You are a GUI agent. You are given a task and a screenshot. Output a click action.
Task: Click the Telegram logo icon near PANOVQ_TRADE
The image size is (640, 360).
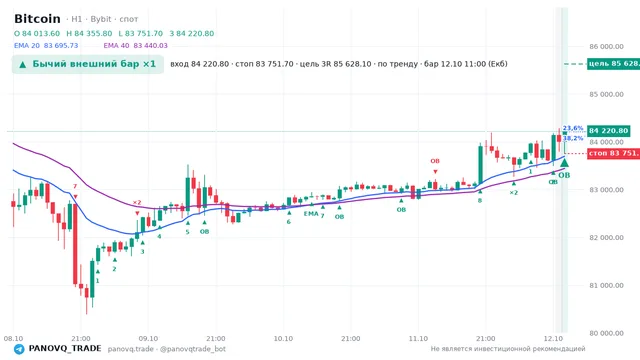pyautogui.click(x=19, y=349)
